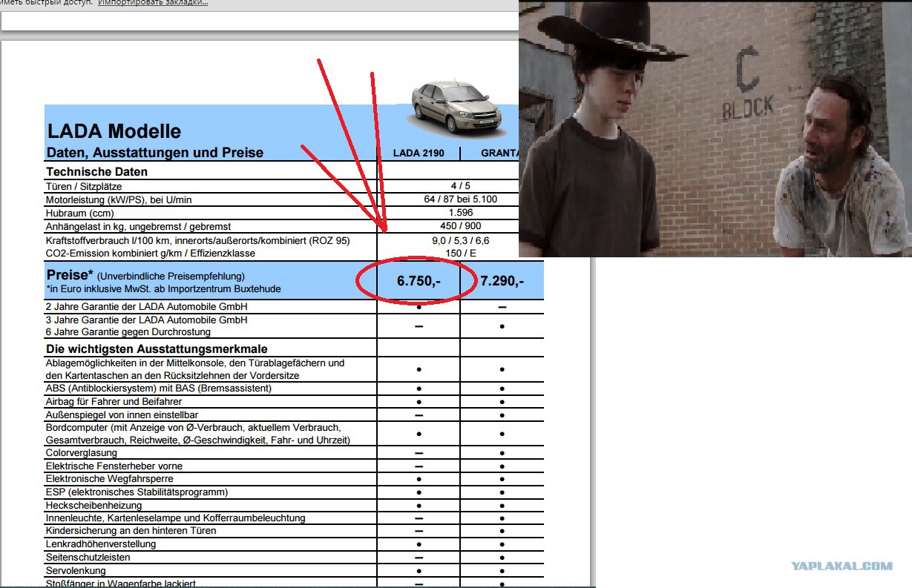Select the 'Heckscheibenheizung' row label

pos(93,505)
